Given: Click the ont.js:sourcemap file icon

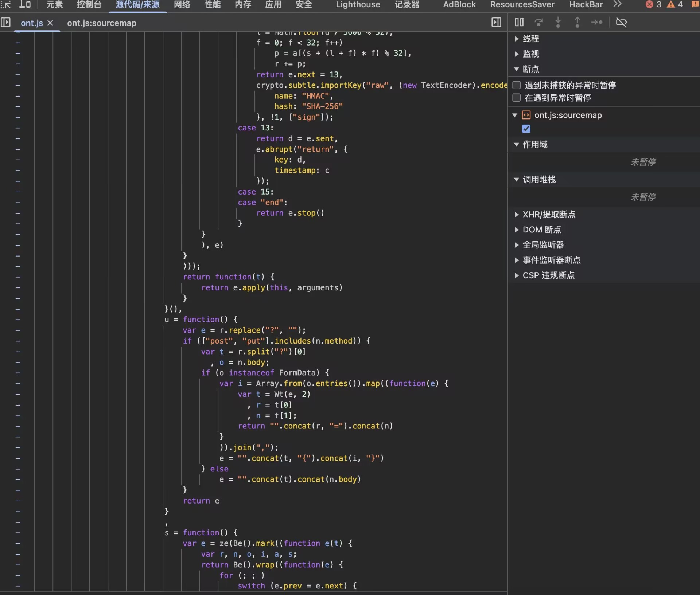Looking at the screenshot, I should tap(526, 115).
